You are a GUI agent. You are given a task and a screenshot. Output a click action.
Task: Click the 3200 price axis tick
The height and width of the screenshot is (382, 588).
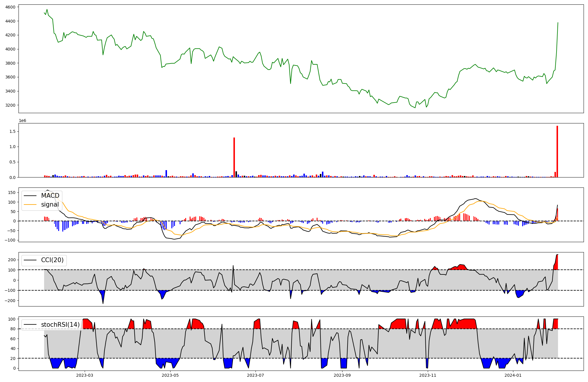pyautogui.click(x=11, y=105)
